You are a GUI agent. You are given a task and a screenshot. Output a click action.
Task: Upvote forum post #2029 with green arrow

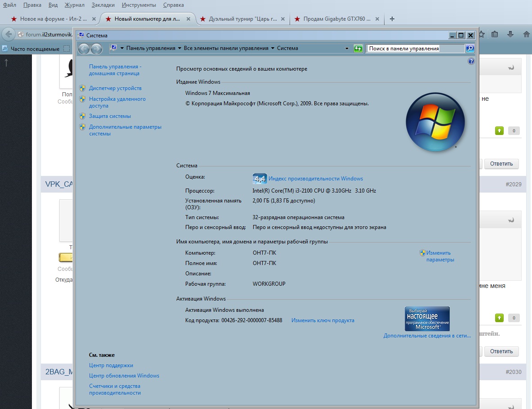[x=499, y=318]
